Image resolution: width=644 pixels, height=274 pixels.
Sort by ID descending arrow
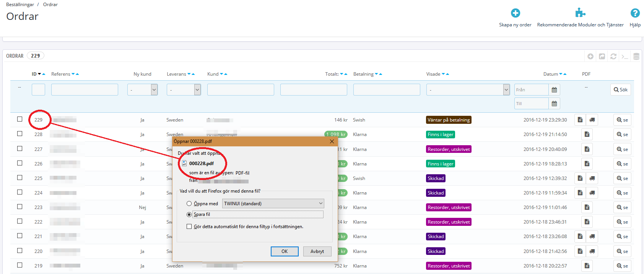39,74
